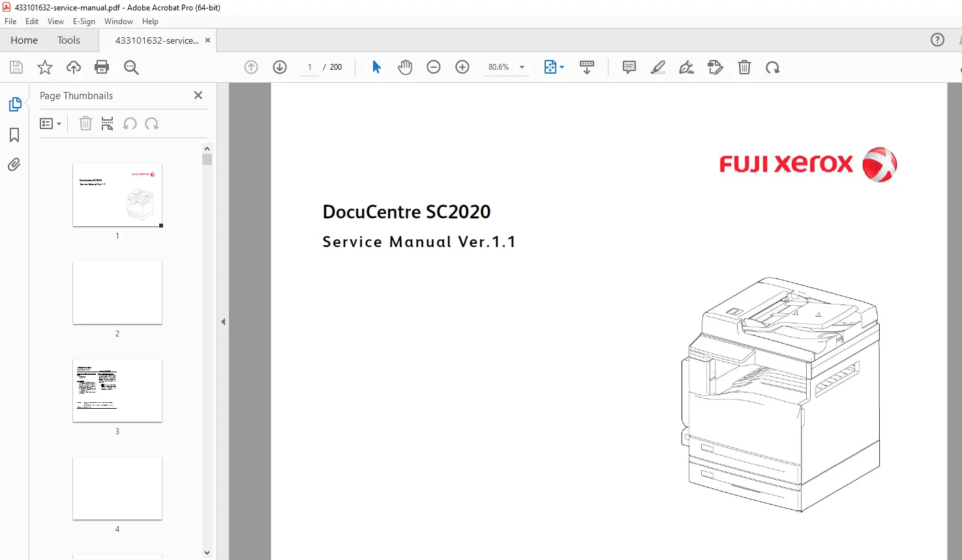Open the E-Sign menu

point(84,22)
